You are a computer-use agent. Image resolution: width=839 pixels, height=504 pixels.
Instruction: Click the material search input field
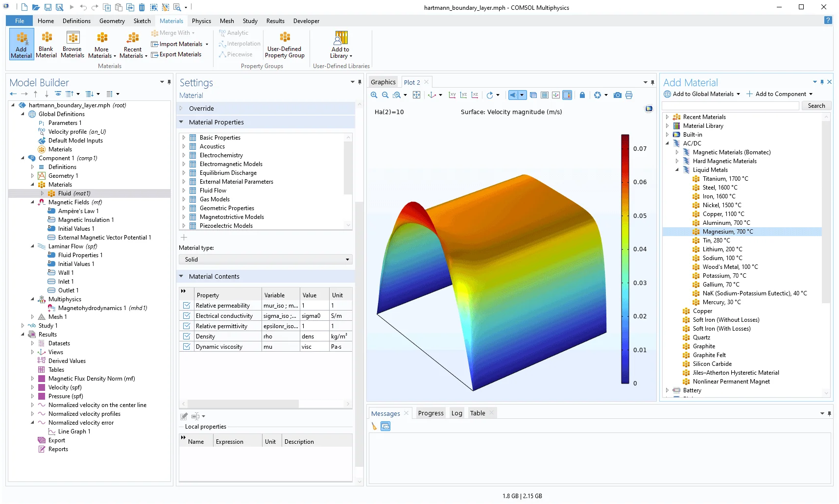point(731,106)
